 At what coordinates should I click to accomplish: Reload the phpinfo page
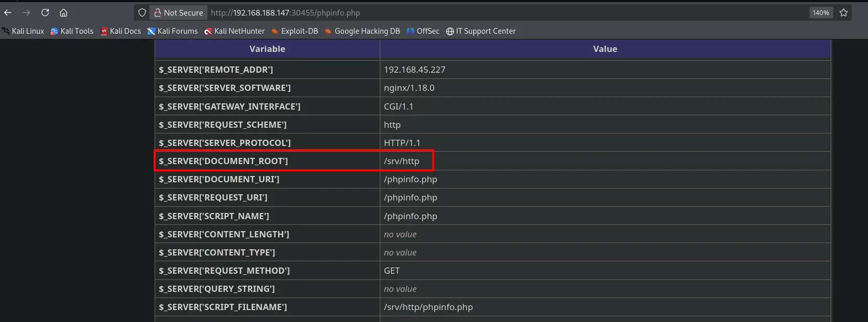click(x=45, y=12)
